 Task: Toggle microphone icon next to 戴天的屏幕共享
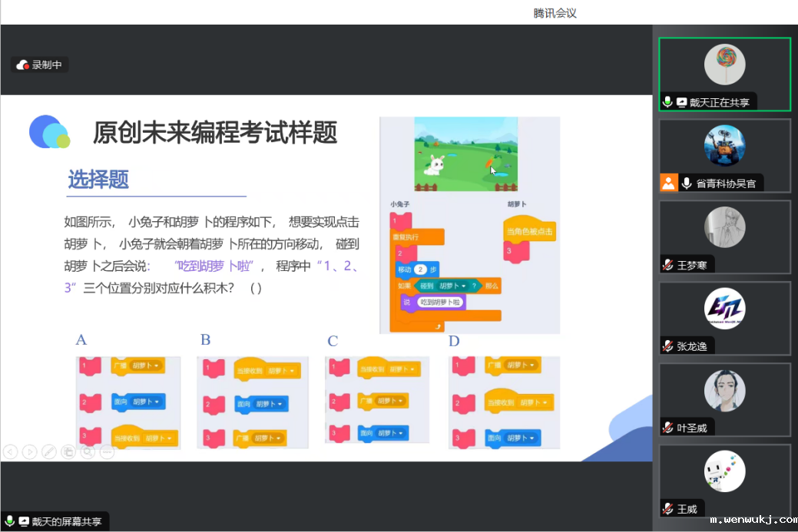pyautogui.click(x=10, y=521)
